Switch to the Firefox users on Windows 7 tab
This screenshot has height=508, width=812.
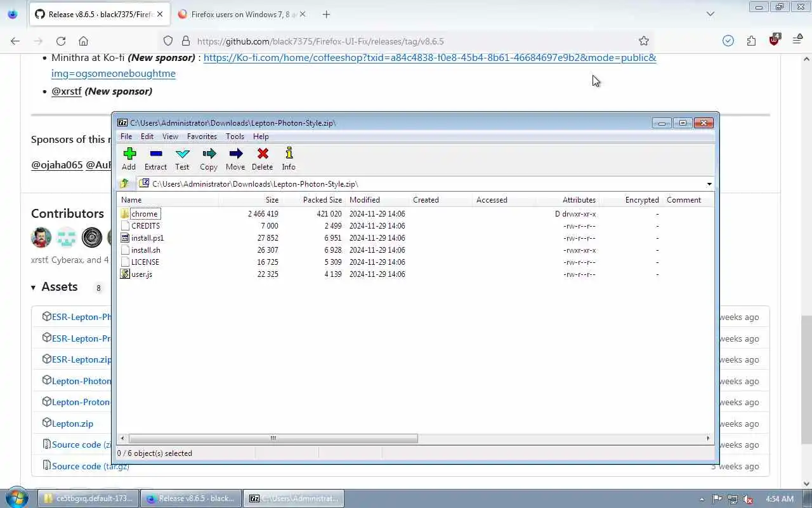(x=241, y=14)
